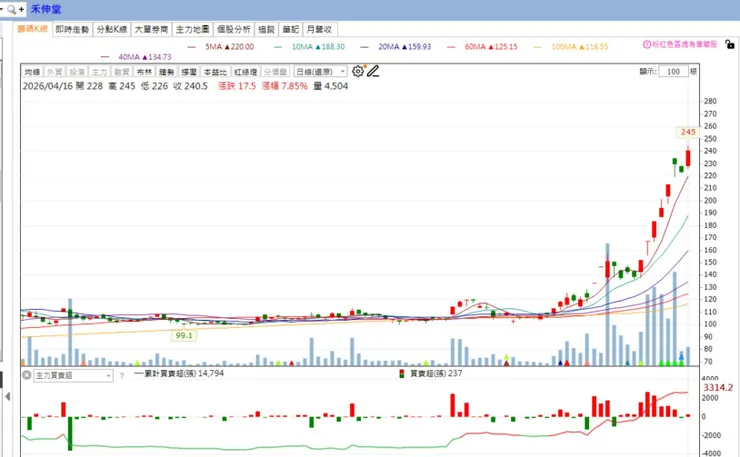Open the dropdown arrow beside the magnifier

tap(2, 9)
